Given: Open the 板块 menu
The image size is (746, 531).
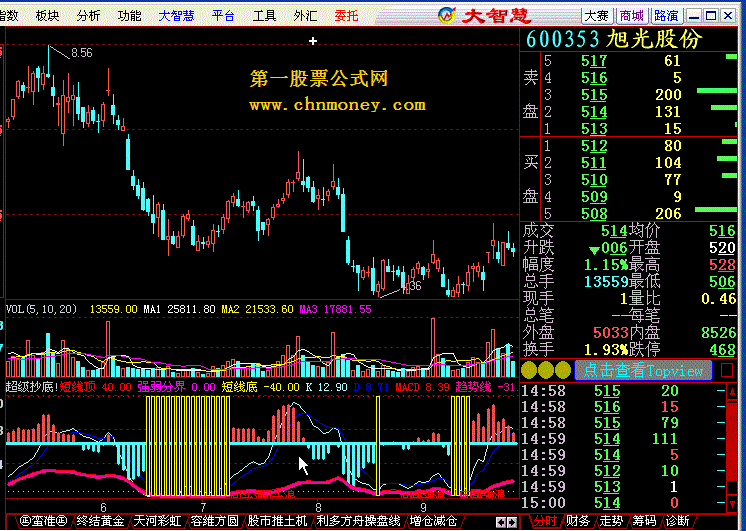Looking at the screenshot, I should tap(48, 16).
